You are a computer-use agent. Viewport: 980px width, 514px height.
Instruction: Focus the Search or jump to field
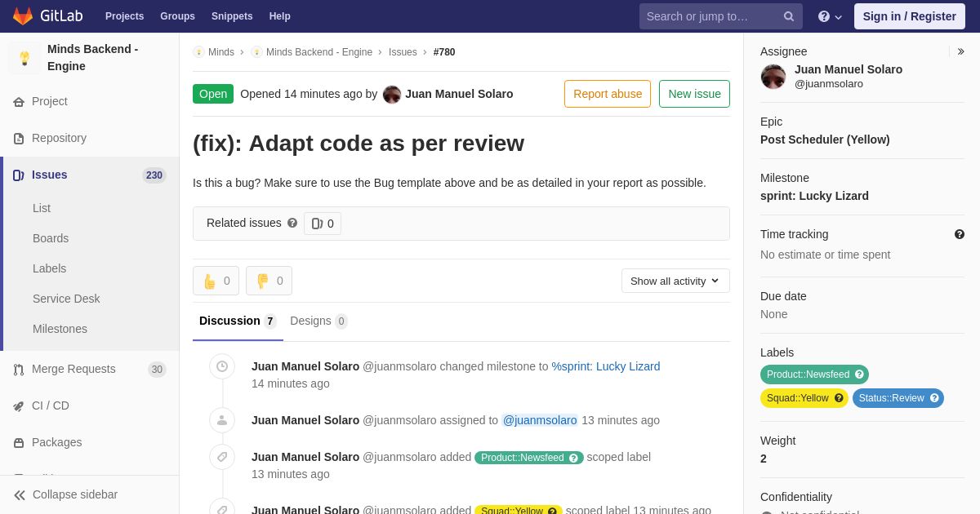[x=720, y=16]
